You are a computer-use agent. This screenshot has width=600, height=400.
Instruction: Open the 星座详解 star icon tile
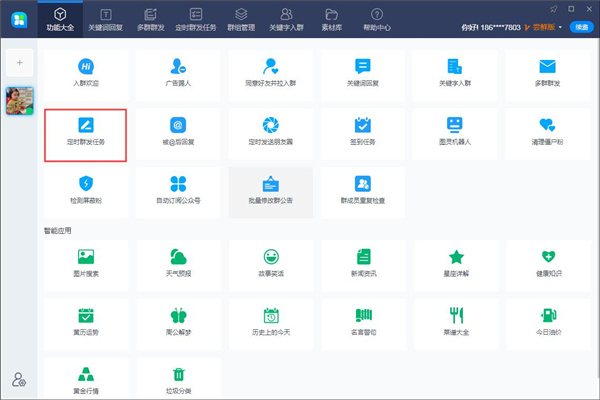pos(455,264)
